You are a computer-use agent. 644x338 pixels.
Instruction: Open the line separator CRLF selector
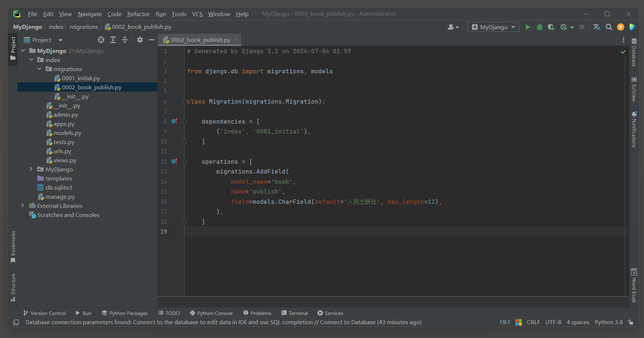pyautogui.click(x=533, y=322)
